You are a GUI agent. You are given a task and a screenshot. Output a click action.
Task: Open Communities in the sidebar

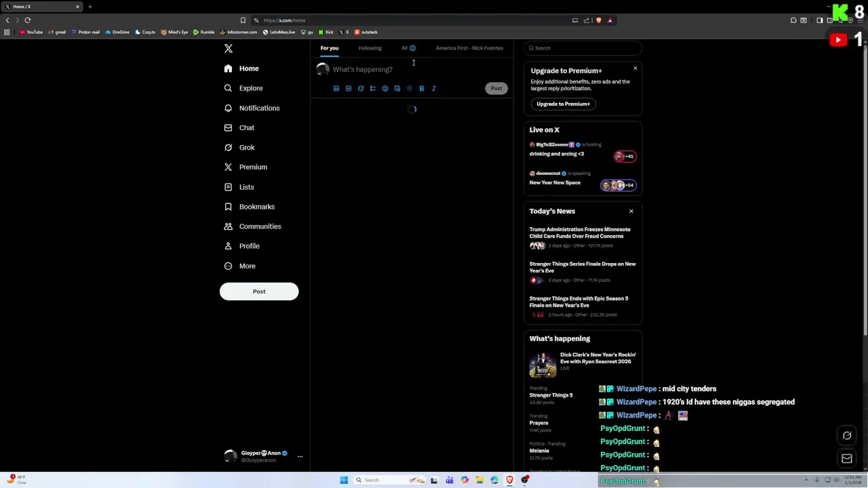(x=252, y=226)
